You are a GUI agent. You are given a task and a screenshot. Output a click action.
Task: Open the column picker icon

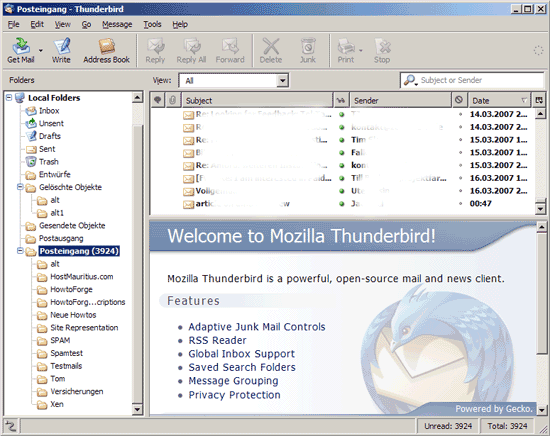click(x=539, y=100)
